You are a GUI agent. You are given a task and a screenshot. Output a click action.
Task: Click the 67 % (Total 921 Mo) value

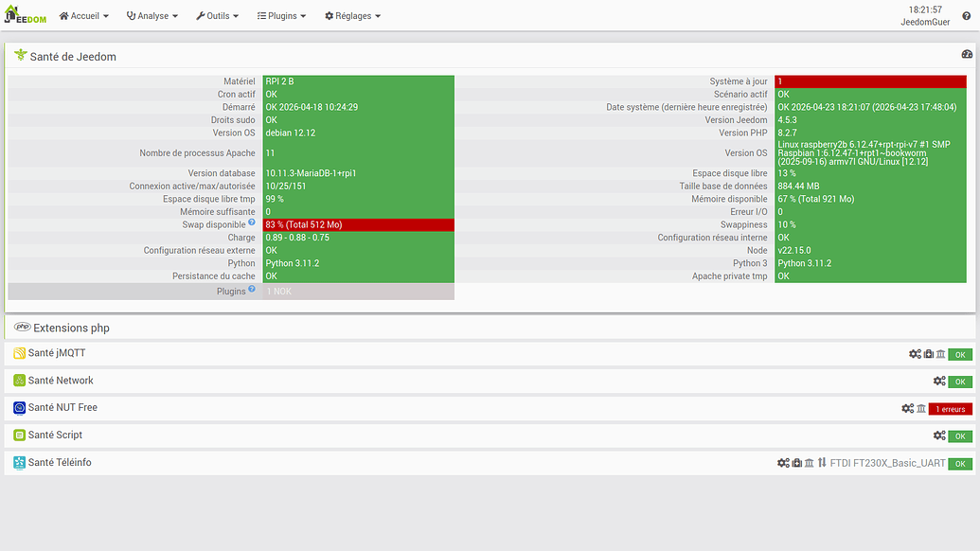(870, 199)
